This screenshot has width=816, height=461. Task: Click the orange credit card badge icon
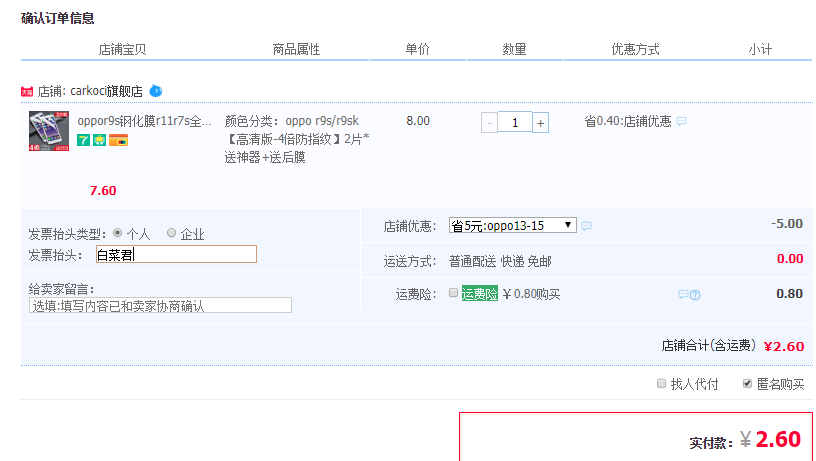point(119,140)
